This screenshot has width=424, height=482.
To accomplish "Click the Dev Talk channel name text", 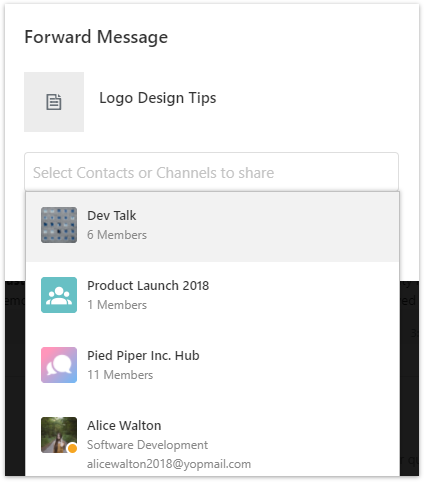I will pyautogui.click(x=112, y=216).
